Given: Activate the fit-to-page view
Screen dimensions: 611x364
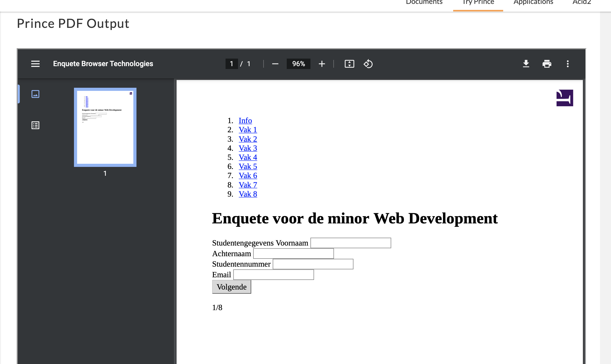Looking at the screenshot, I should 350,64.
